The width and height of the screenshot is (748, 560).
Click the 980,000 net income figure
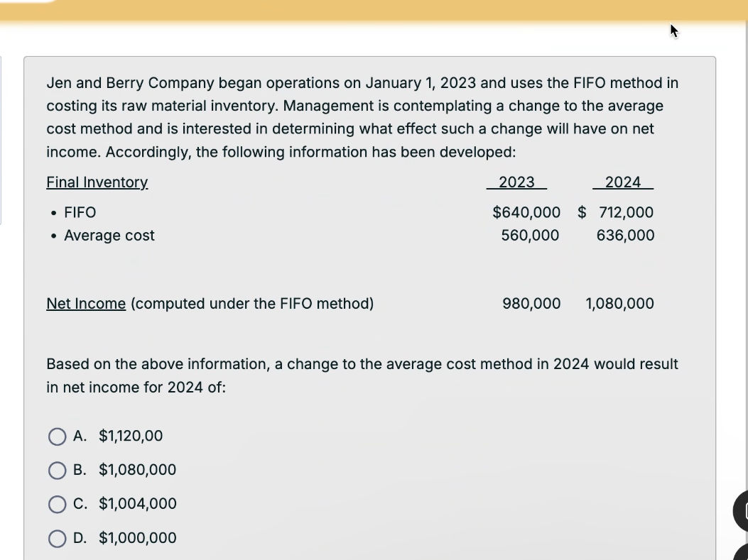pos(531,304)
